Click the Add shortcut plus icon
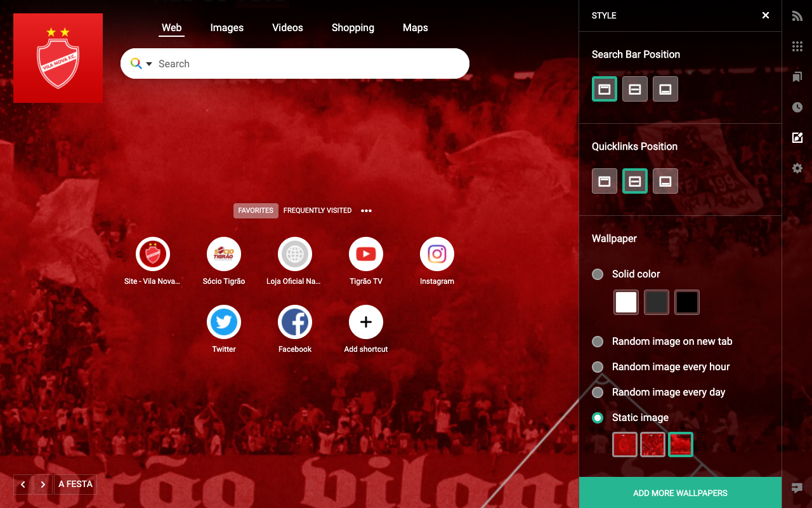The width and height of the screenshot is (812, 508). point(366,322)
